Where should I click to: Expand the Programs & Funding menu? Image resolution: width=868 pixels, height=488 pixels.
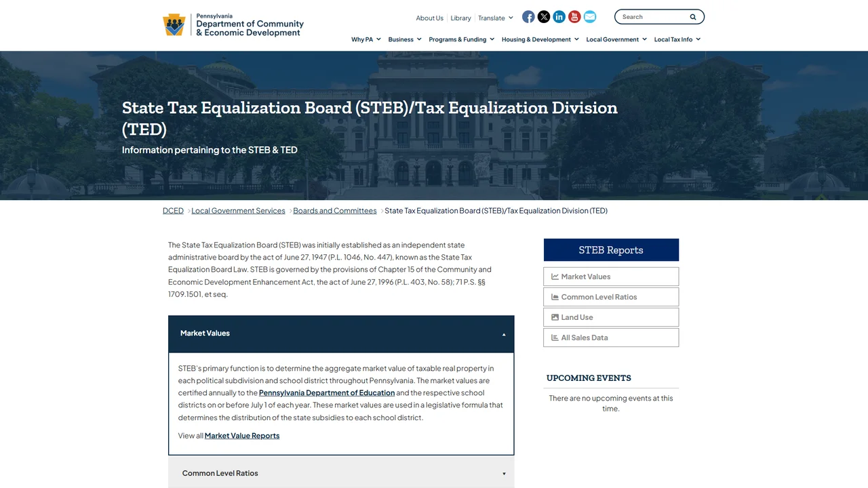coord(462,39)
